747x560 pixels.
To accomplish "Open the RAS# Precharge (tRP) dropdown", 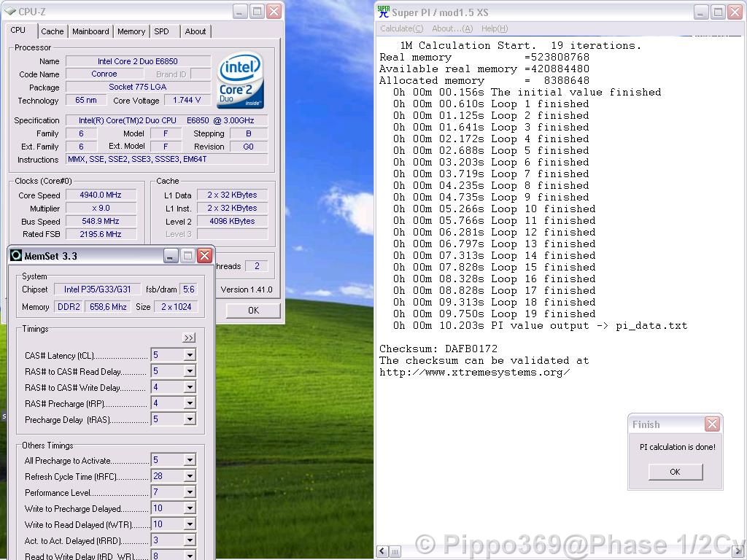I will coord(190,403).
